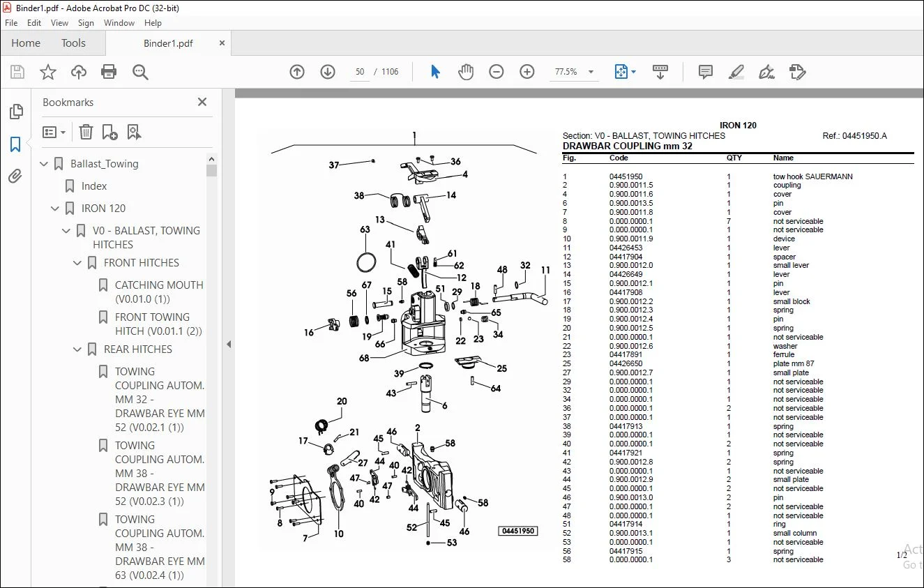Open the Window menu
This screenshot has height=588, width=924.
(119, 23)
